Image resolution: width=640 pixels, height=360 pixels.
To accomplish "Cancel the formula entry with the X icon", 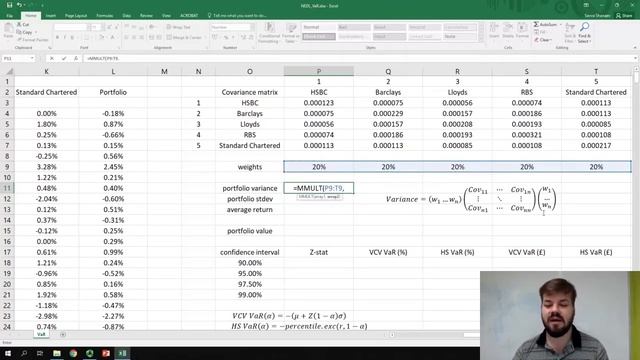I will pos(52,58).
